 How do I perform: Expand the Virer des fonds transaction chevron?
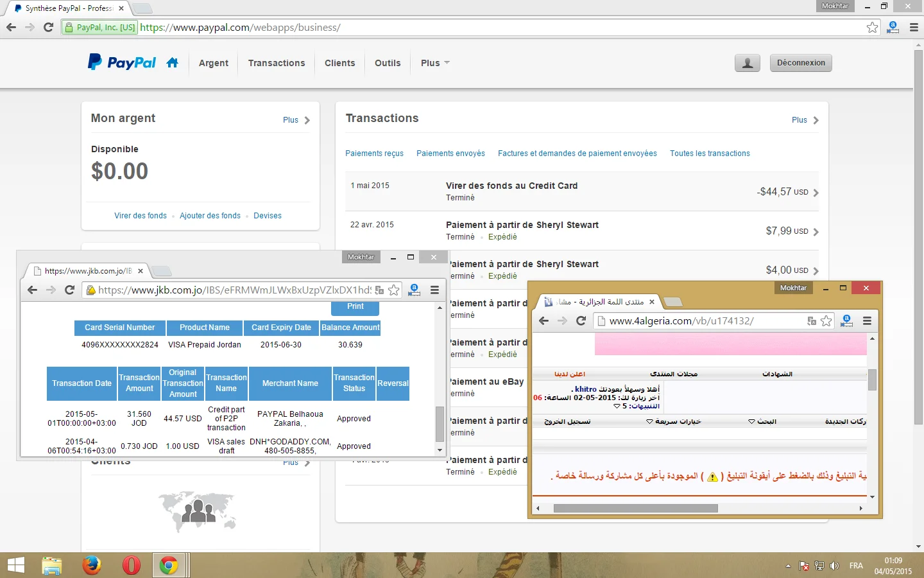pos(816,193)
